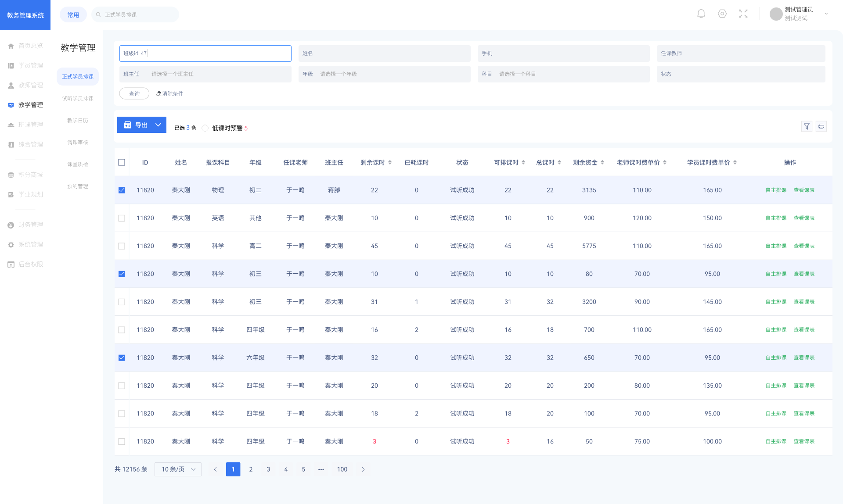Viewport: 843px width, 504px height.
Task: Open 导出 dropdown arrow
Action: pos(159,125)
